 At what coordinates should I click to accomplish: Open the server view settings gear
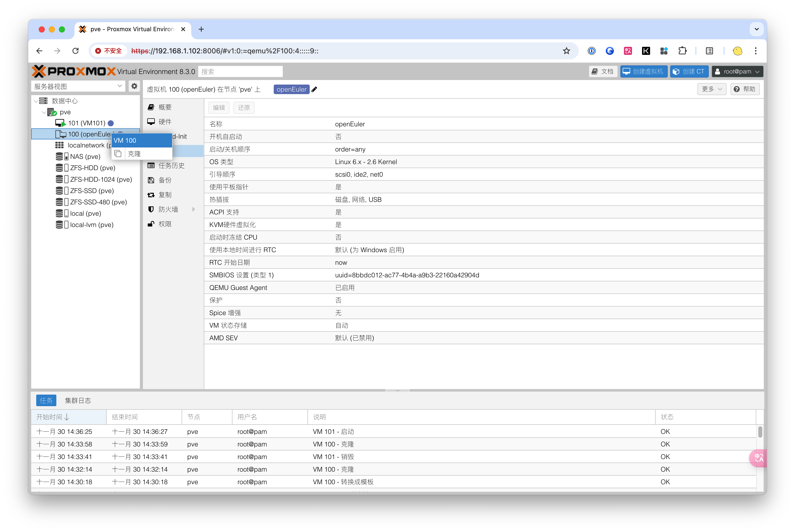click(x=134, y=86)
